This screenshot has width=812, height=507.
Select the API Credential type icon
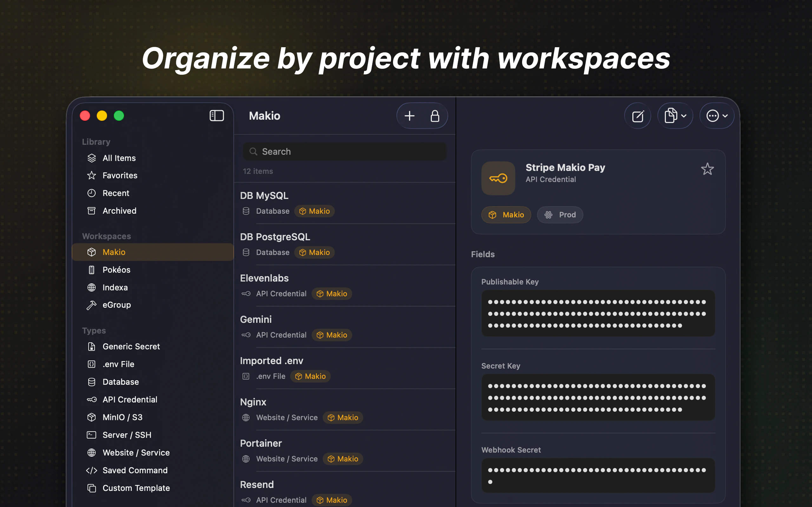(92, 399)
